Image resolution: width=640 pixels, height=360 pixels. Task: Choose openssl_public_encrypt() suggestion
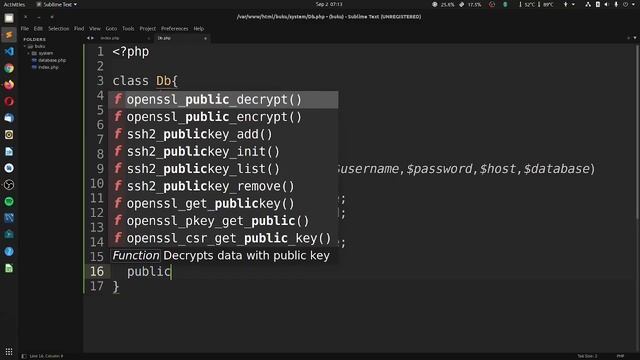click(x=223, y=117)
